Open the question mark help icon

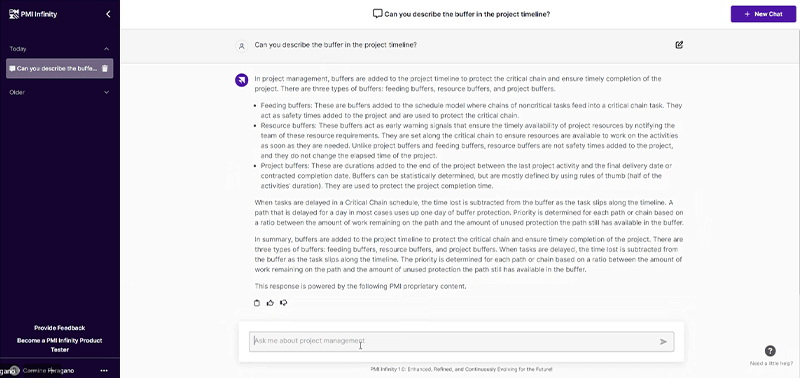click(x=770, y=351)
